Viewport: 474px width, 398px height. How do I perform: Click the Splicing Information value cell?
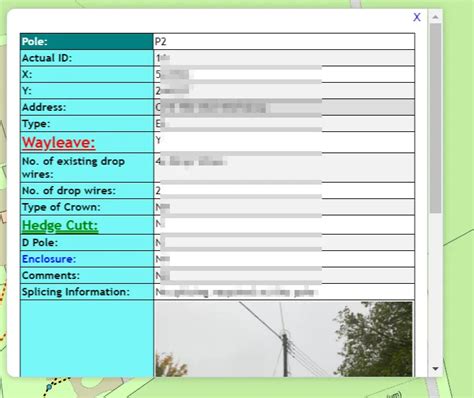tap(284, 292)
